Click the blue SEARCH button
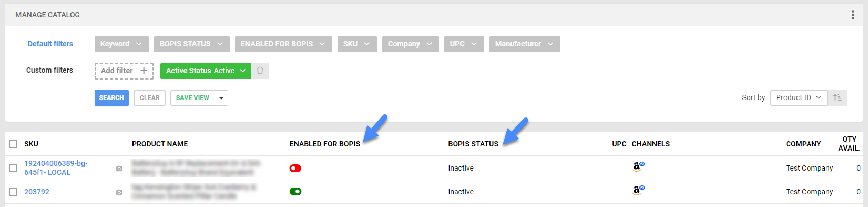The width and height of the screenshot is (868, 207). [111, 98]
